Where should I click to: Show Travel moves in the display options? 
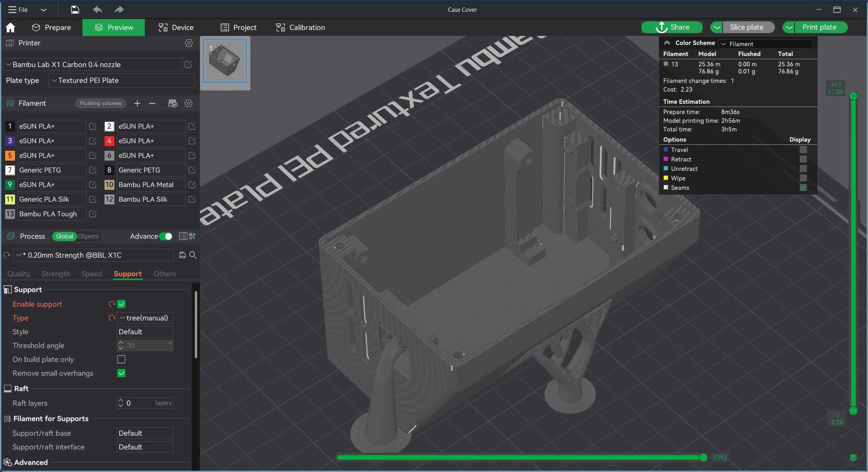[803, 150]
